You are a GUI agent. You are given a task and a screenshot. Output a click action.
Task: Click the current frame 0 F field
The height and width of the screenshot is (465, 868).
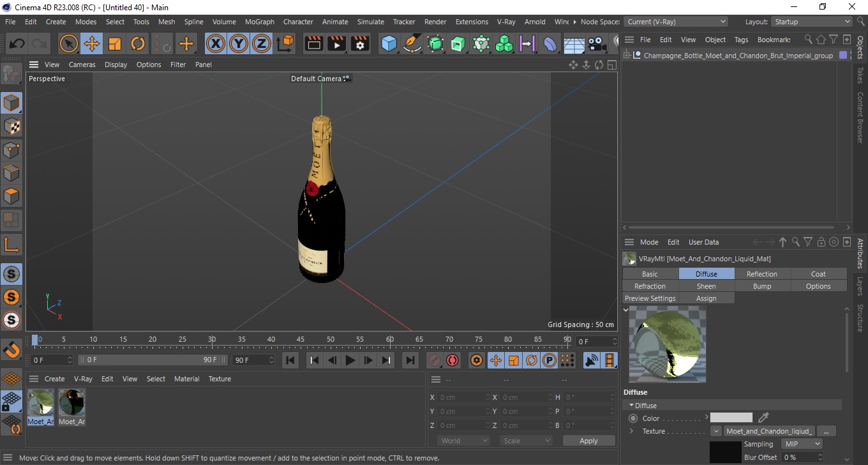point(596,342)
